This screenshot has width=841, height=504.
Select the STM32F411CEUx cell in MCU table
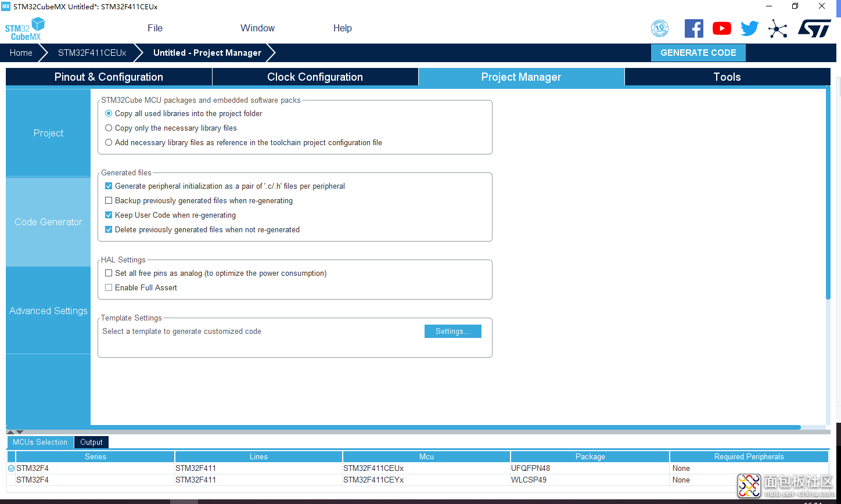[426, 468]
